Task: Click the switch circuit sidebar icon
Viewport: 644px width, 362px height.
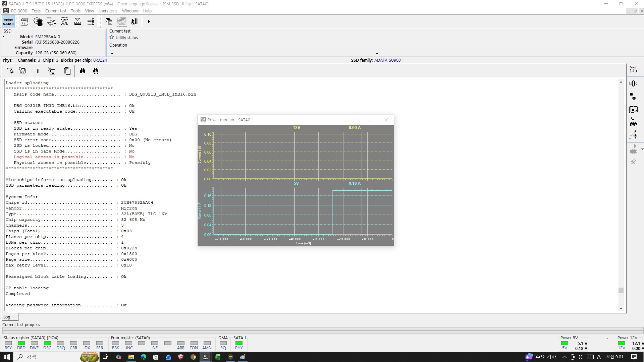Action: pyautogui.click(x=633, y=135)
